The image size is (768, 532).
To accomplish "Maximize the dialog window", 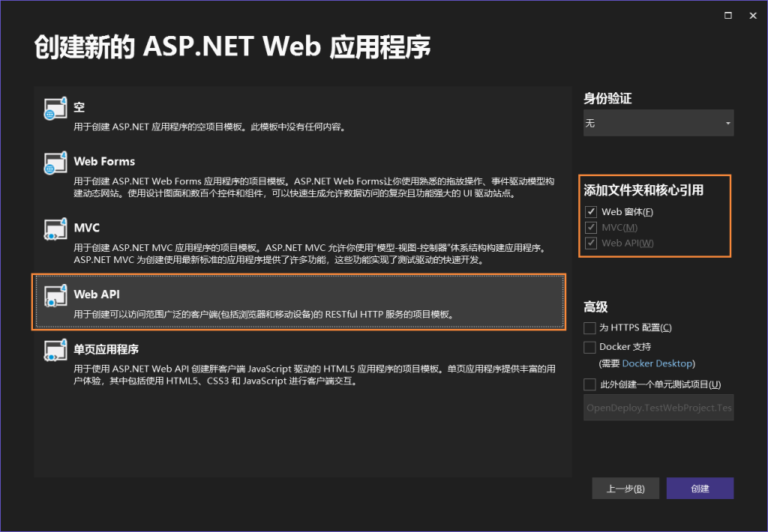I will [728, 16].
